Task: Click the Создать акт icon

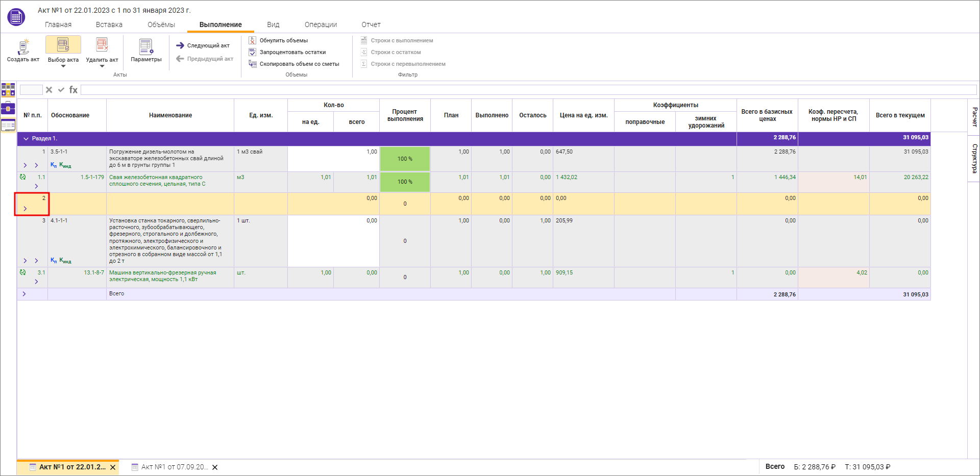Action: click(x=23, y=47)
